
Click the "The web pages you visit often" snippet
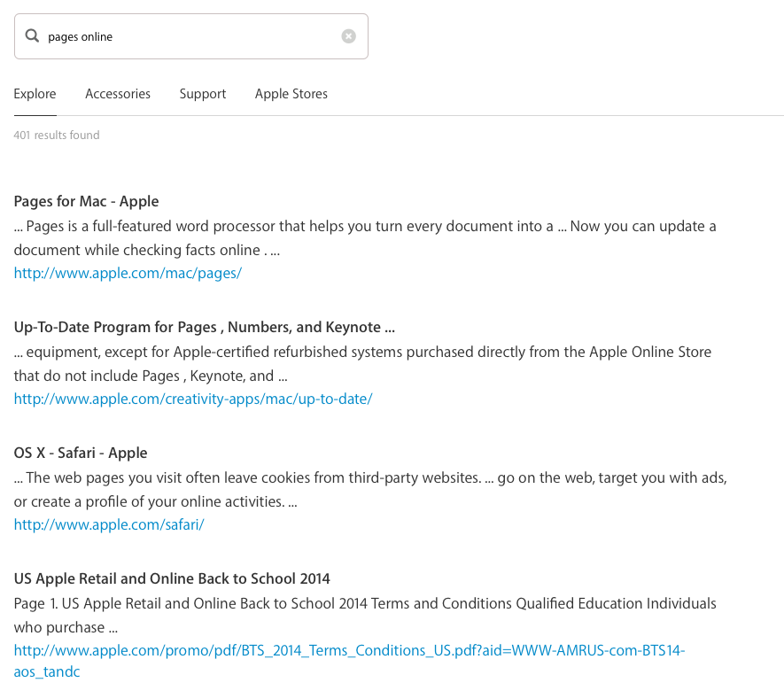tap(370, 490)
